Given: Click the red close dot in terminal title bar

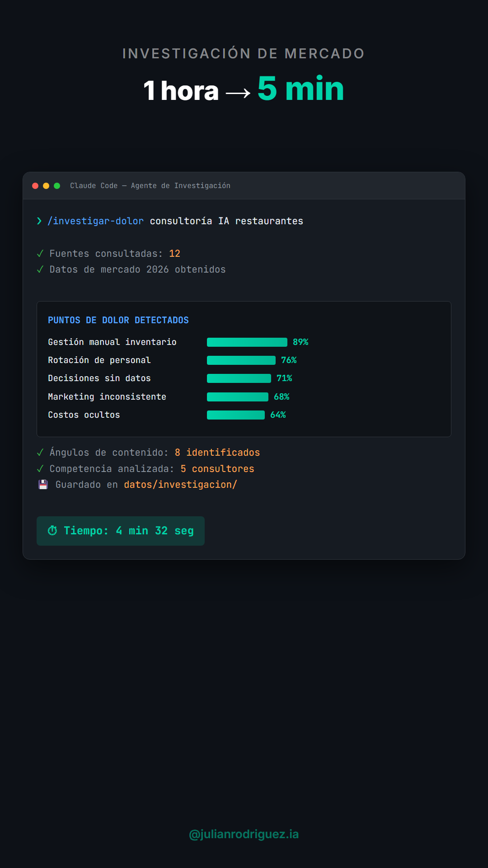Looking at the screenshot, I should point(35,186).
